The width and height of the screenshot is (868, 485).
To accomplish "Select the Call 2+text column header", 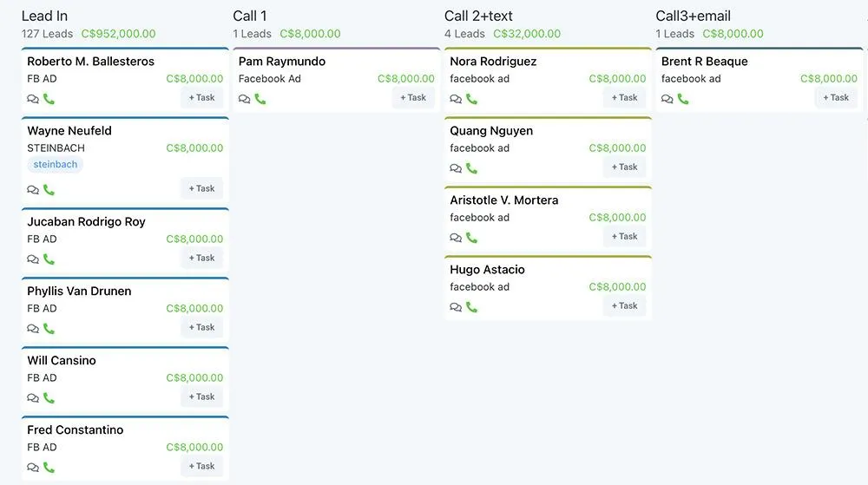I will 478,16.
